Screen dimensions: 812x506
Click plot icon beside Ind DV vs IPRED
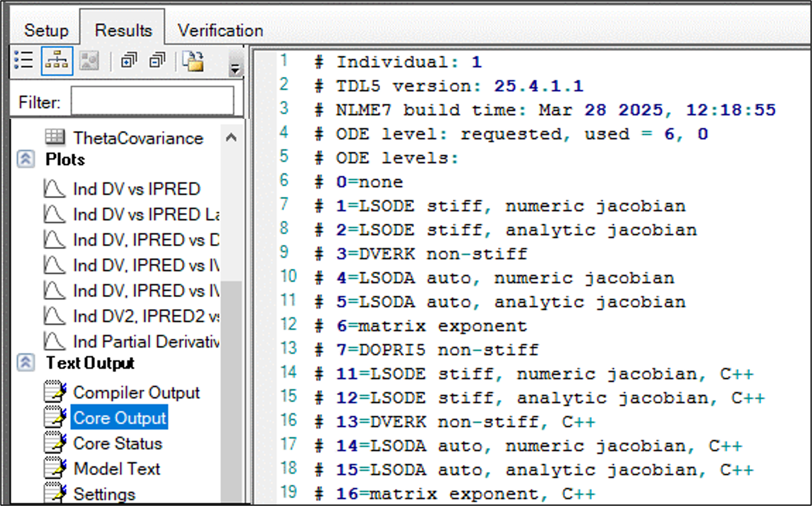click(54, 189)
